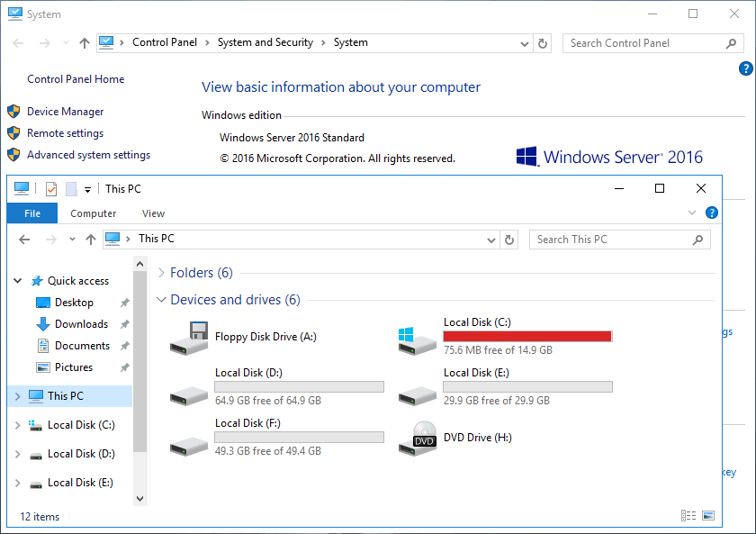Open Customize Quick Access Toolbar dropdown
This screenshot has width=756, height=534.
[88, 189]
